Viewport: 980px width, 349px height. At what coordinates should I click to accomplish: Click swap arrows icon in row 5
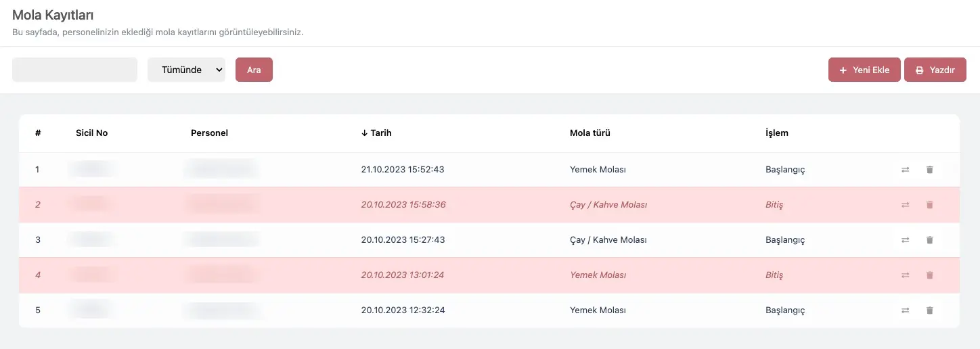pos(905,310)
